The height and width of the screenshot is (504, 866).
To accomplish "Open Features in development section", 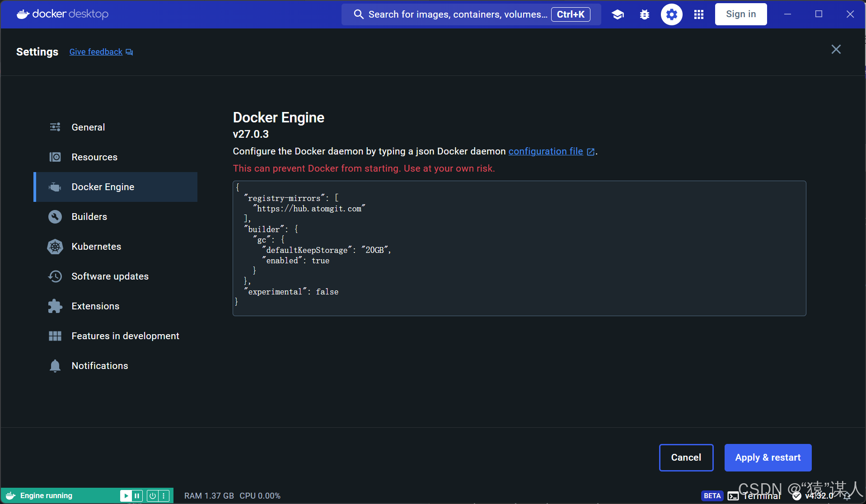I will click(x=116, y=336).
